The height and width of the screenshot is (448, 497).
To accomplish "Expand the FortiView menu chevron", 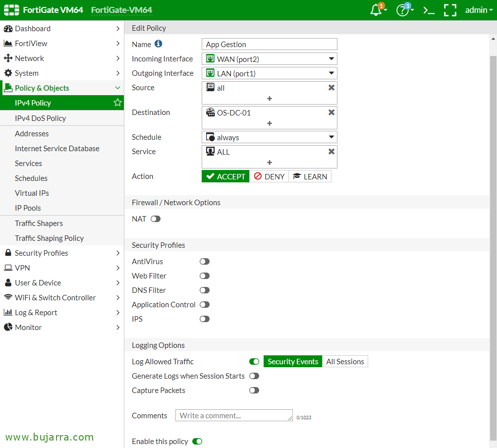I will pos(118,44).
